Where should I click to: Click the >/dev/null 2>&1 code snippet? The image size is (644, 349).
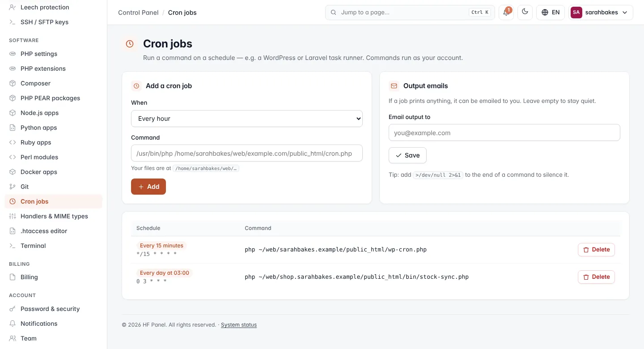click(438, 175)
